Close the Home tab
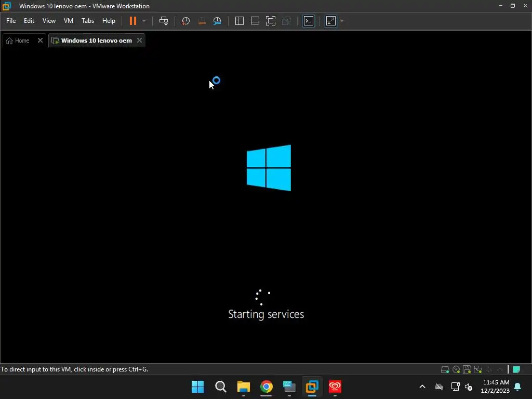This screenshot has height=399, width=532. (40, 41)
